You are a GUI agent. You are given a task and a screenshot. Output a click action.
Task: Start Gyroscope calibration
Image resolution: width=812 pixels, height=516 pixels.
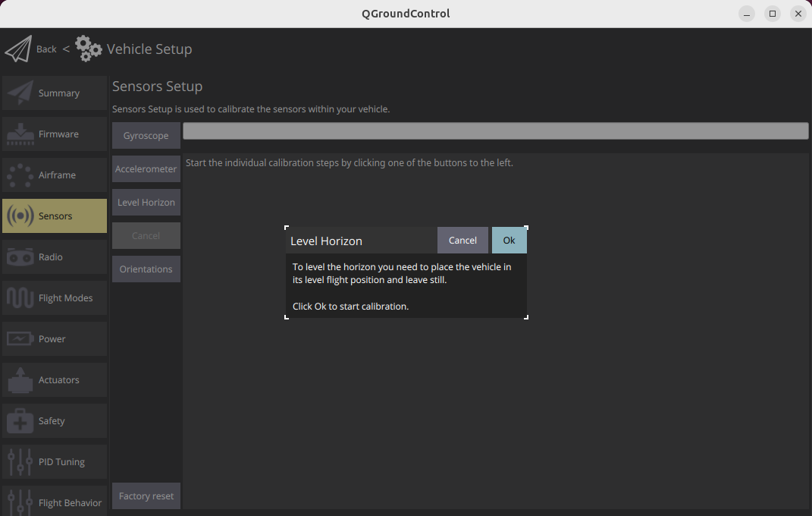[146, 136]
